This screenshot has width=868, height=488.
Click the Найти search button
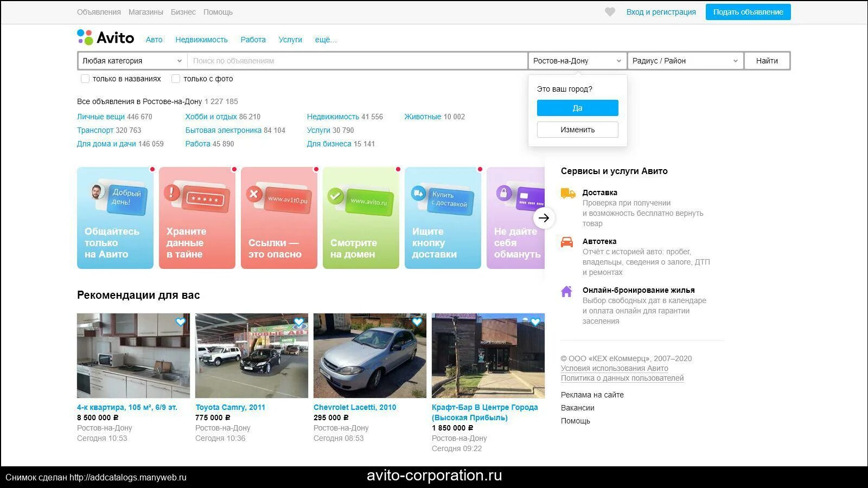pyautogui.click(x=767, y=61)
